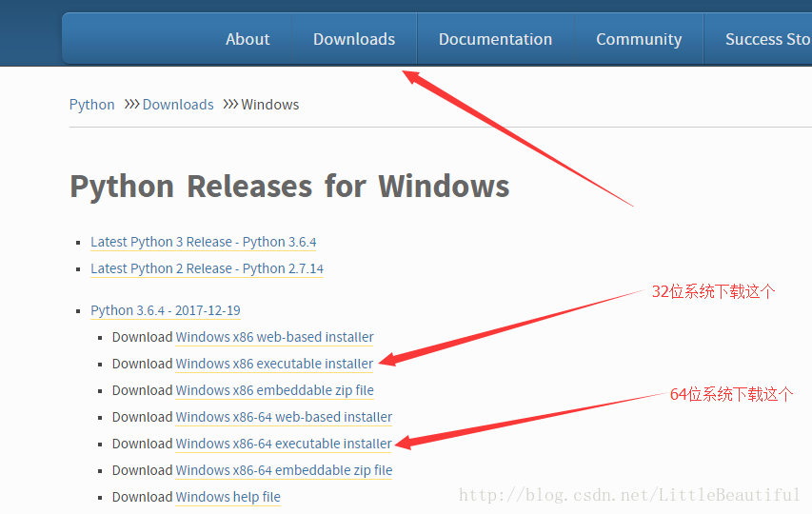
Task: Download Windows x86-64 embeddable zip file
Action: pos(284,470)
